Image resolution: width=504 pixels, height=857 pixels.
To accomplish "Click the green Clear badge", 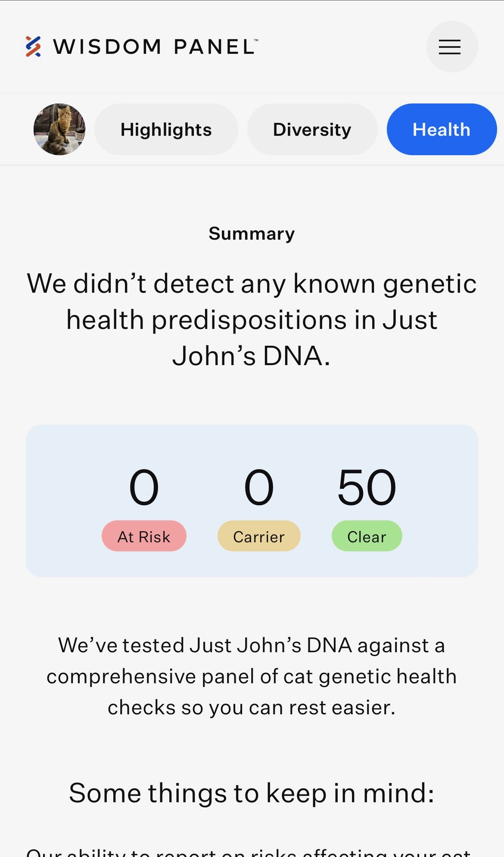I will click(367, 536).
